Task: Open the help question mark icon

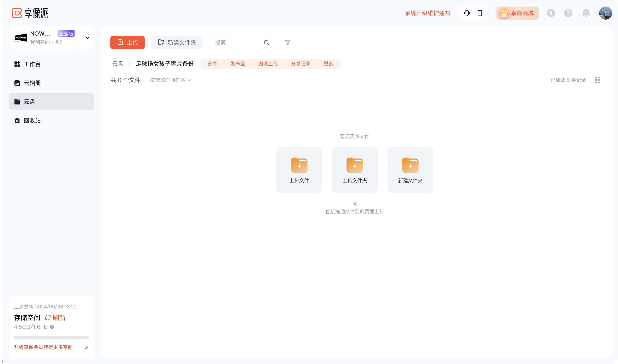Action: coord(568,13)
